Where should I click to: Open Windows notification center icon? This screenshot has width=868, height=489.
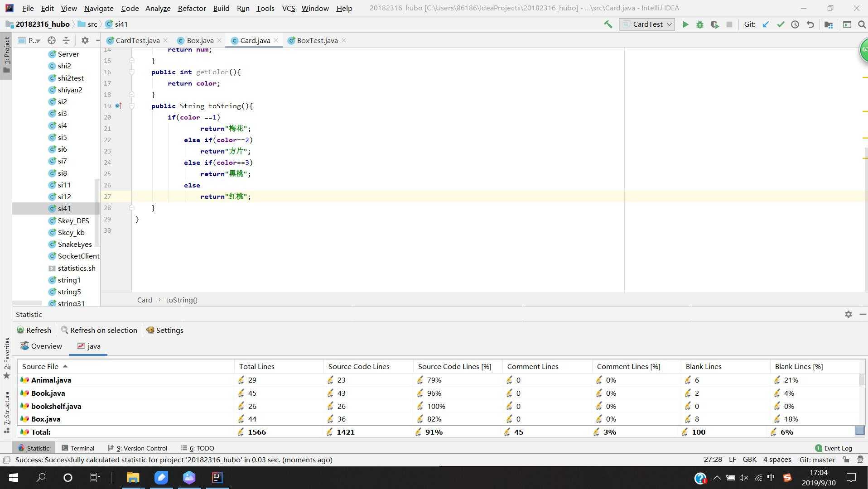[x=851, y=477]
